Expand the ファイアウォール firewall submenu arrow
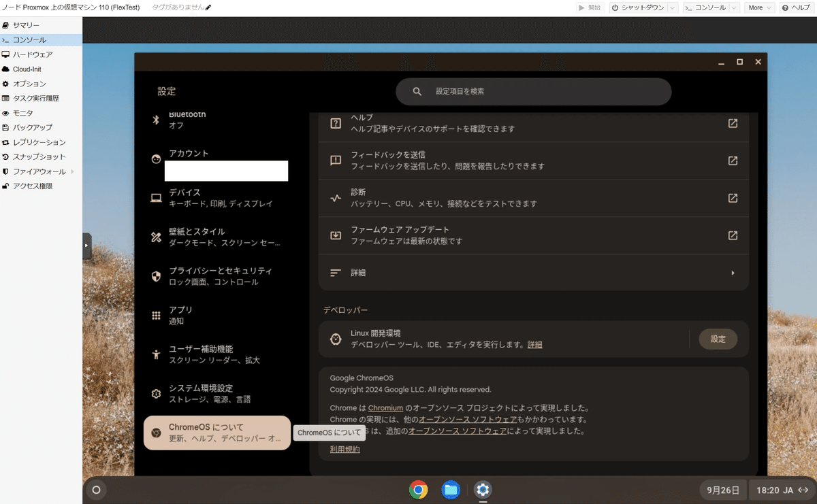The width and height of the screenshot is (817, 504). pyautogui.click(x=72, y=171)
